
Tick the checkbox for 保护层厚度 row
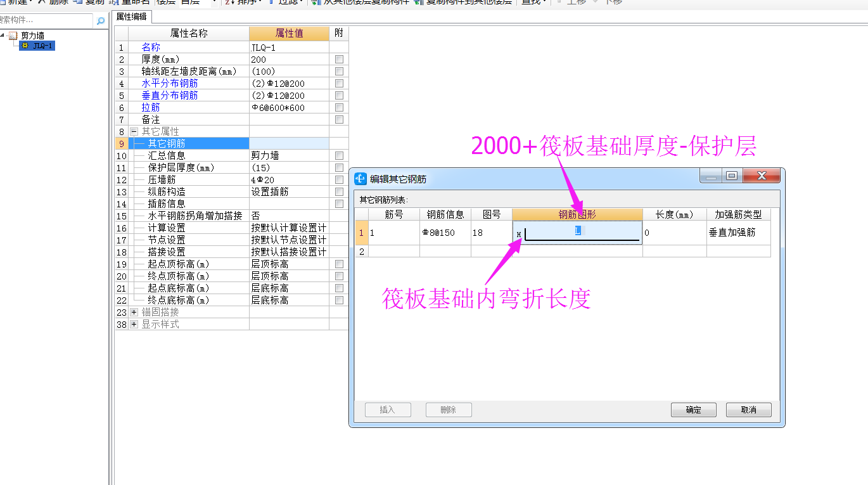coord(339,167)
